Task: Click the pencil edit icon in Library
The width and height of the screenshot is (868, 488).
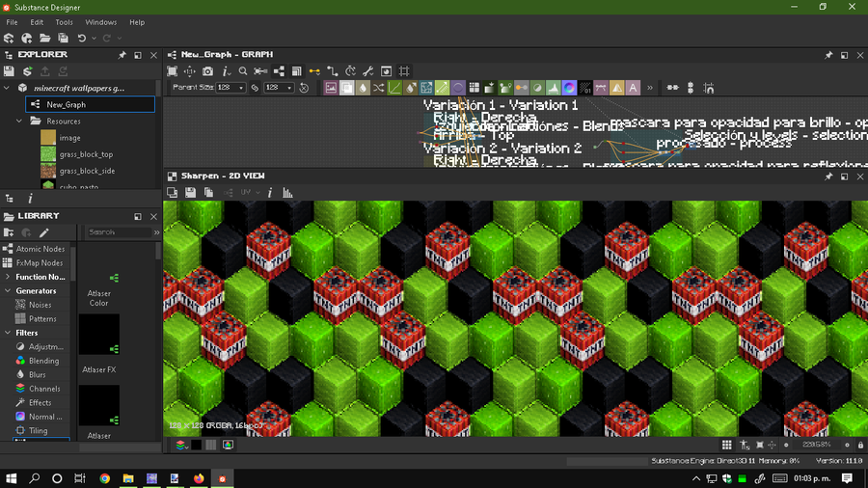Action: click(44, 232)
